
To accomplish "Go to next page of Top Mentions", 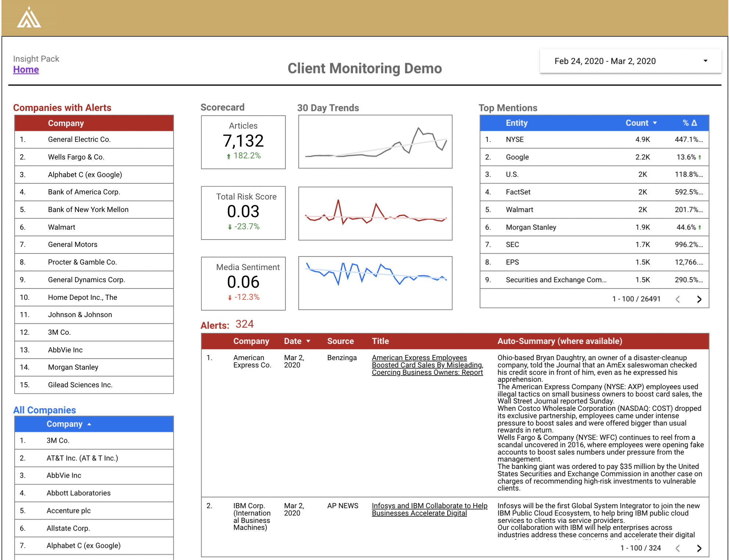I will pyautogui.click(x=699, y=299).
